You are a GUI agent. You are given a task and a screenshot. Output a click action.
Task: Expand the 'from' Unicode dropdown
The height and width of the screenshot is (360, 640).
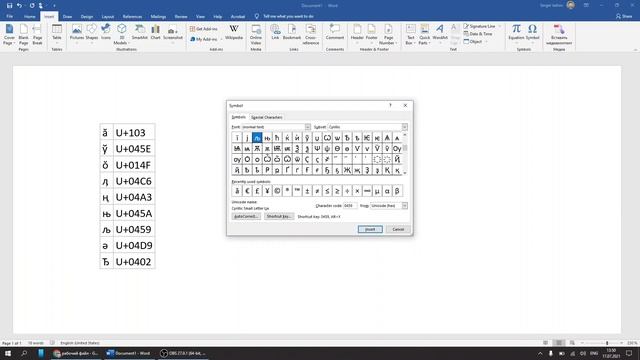pyautogui.click(x=404, y=206)
